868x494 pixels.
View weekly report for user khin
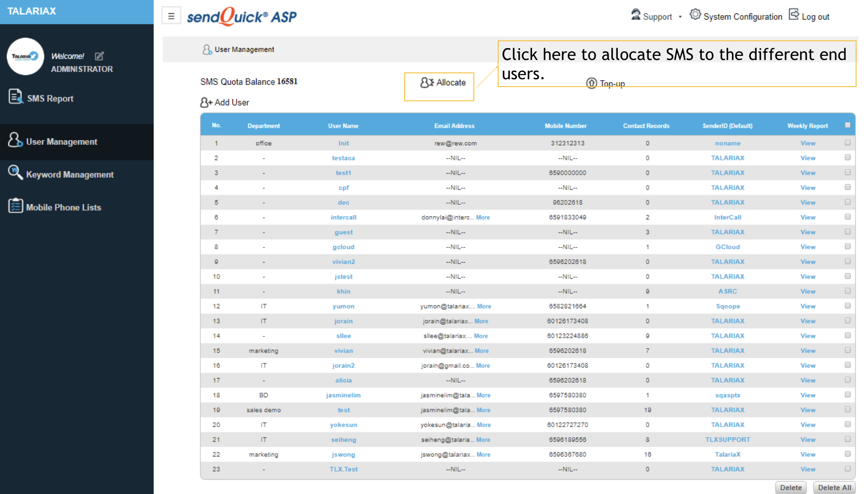808,291
